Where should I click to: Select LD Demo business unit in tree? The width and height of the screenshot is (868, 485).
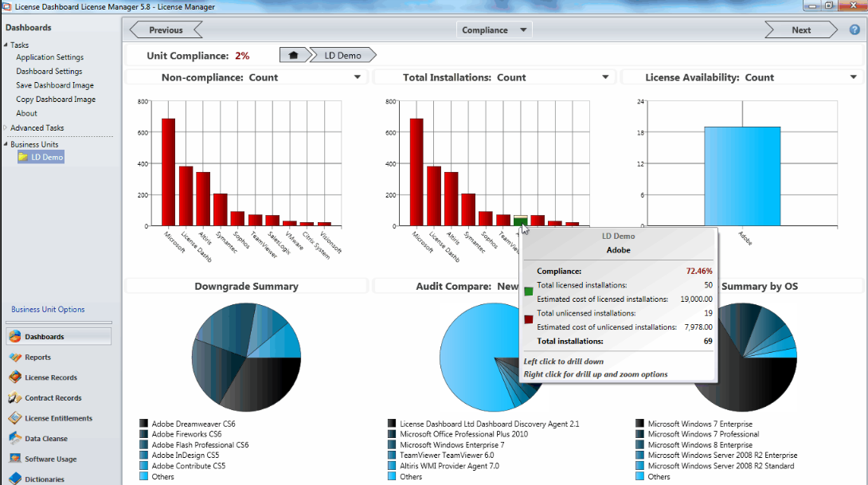coord(47,158)
